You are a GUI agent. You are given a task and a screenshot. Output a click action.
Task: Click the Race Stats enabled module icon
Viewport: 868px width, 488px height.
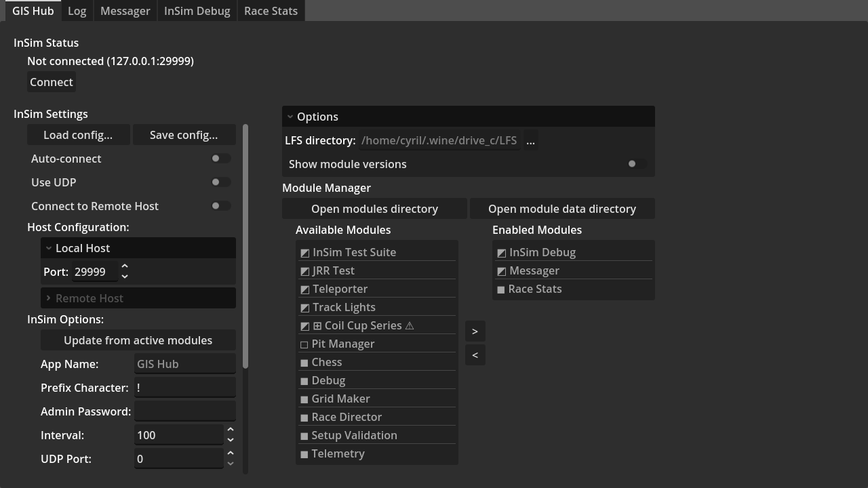point(501,289)
